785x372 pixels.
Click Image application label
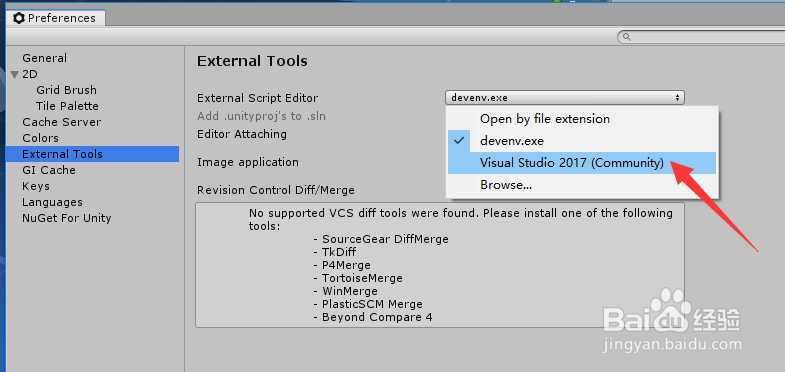[248, 162]
